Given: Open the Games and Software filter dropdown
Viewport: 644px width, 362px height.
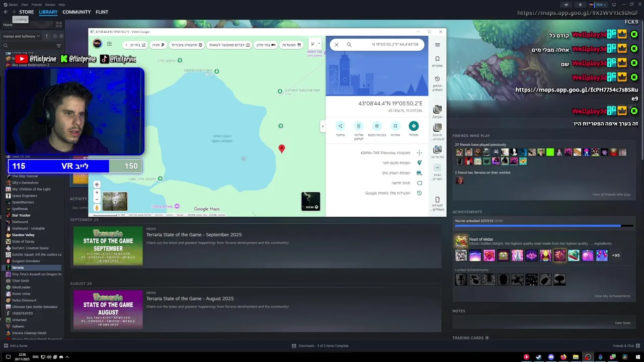Looking at the screenshot, I should point(21,36).
